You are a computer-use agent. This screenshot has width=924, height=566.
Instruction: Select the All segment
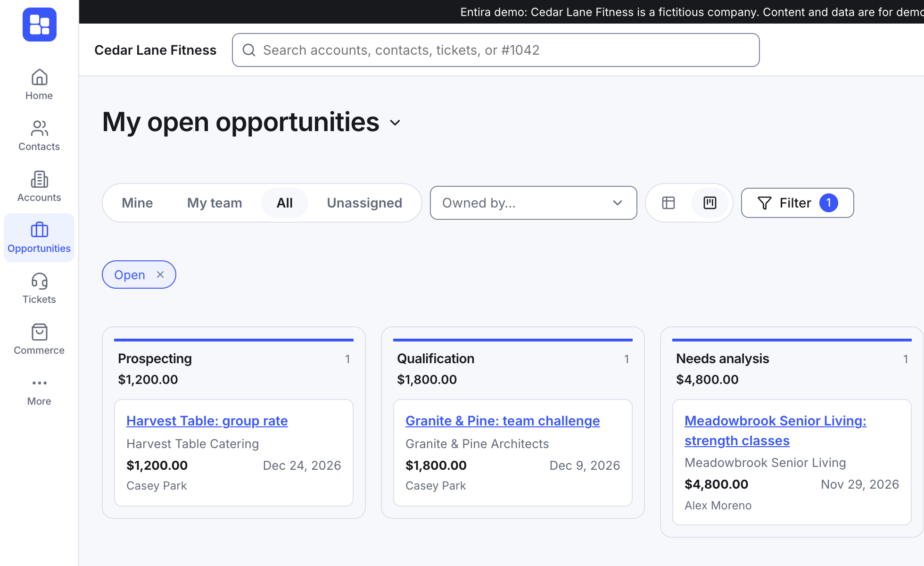tap(285, 203)
